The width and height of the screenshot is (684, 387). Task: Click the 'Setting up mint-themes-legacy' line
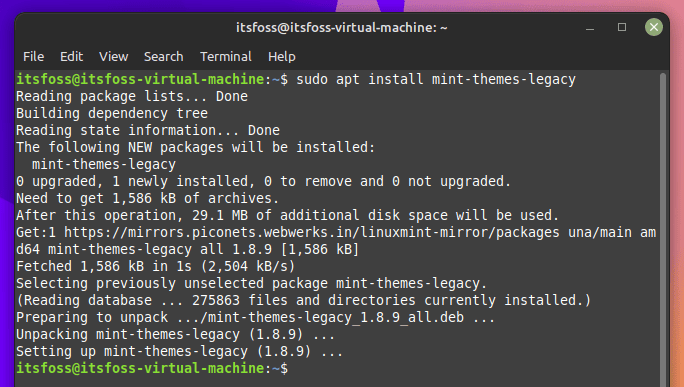pyautogui.click(x=179, y=352)
